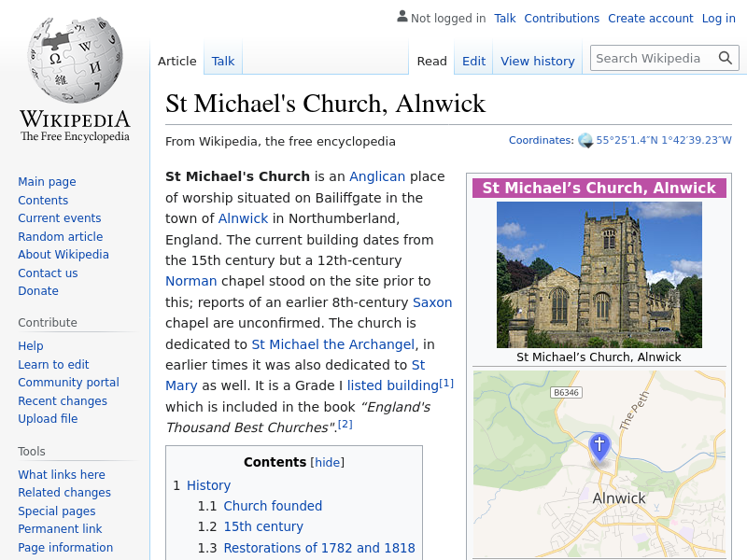Click the search magnifying glass icon
Screen dimensions: 747x560
726,58
